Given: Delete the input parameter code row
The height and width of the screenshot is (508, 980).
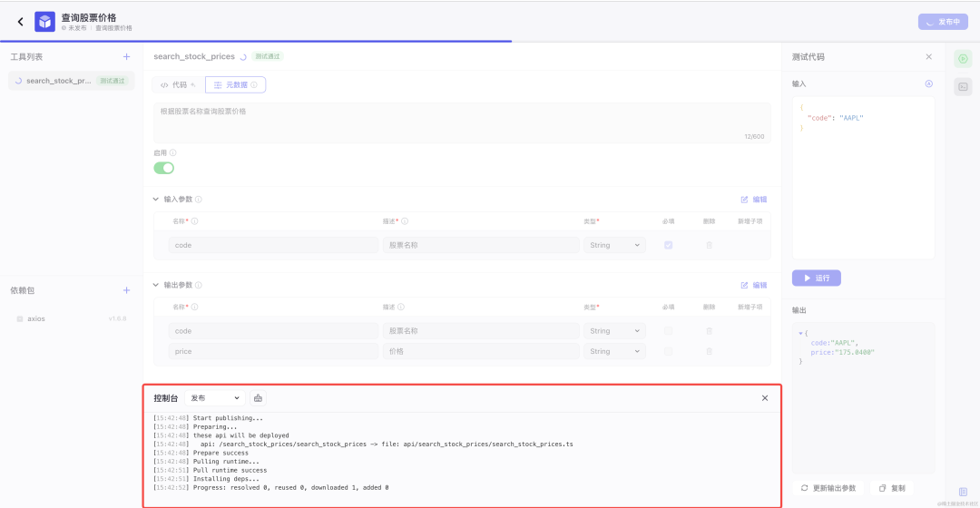Looking at the screenshot, I should click(709, 245).
